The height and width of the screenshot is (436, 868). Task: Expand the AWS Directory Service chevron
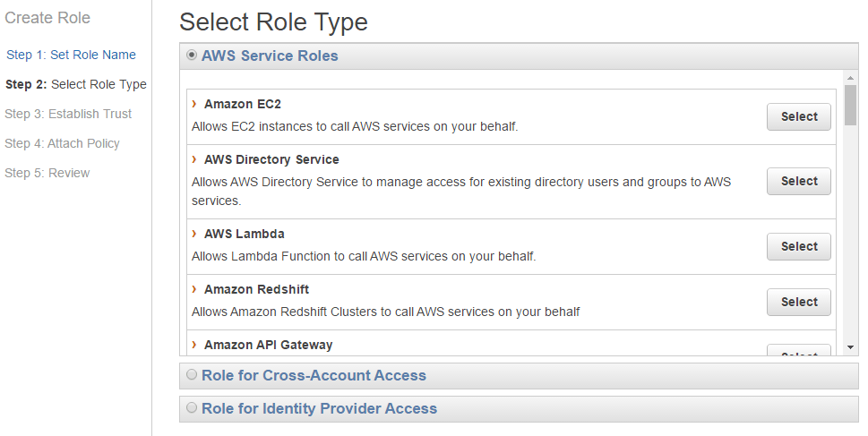click(194, 159)
